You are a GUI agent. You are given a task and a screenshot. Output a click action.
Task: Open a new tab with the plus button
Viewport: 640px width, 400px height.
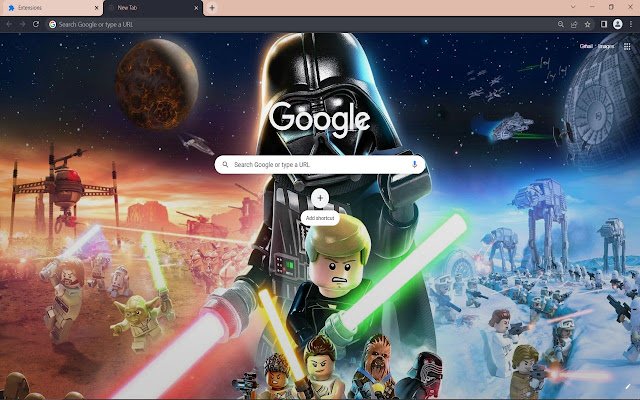click(x=212, y=8)
